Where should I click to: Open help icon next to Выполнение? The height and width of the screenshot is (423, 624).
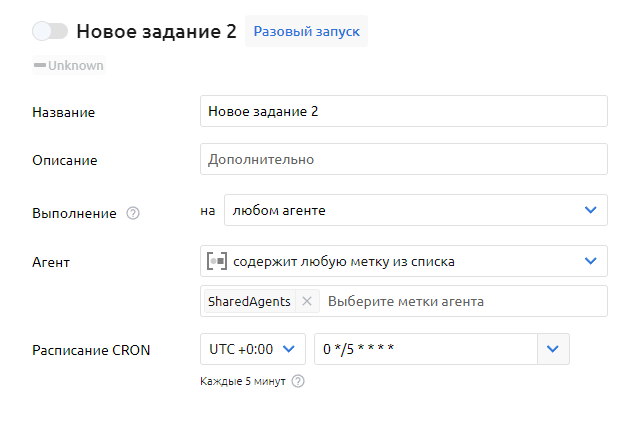click(x=133, y=213)
